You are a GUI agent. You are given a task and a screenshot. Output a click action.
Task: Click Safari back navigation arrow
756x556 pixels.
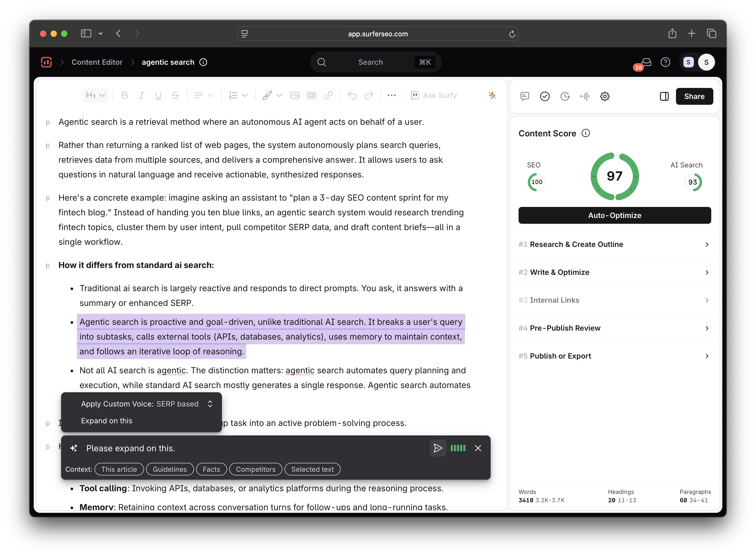118,33
